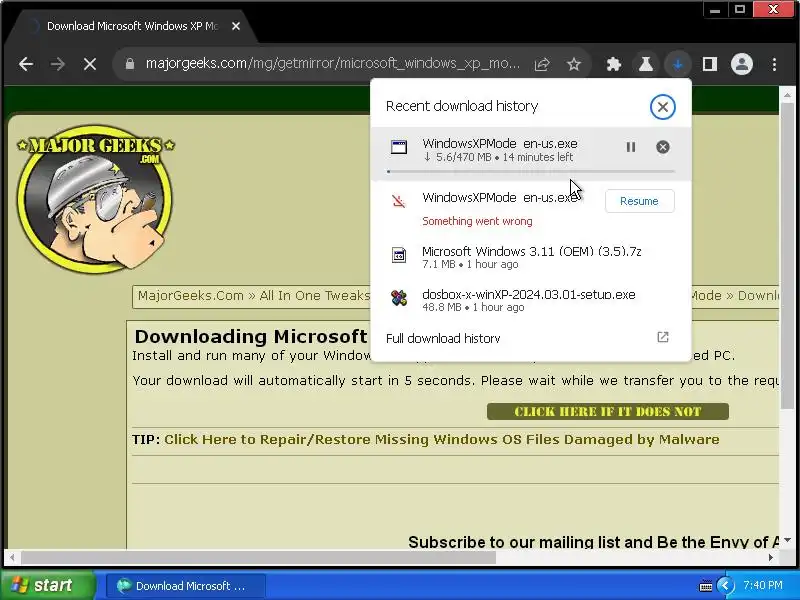Click the 'Click here if it does not' button
The height and width of the screenshot is (600, 800).
[x=608, y=412]
